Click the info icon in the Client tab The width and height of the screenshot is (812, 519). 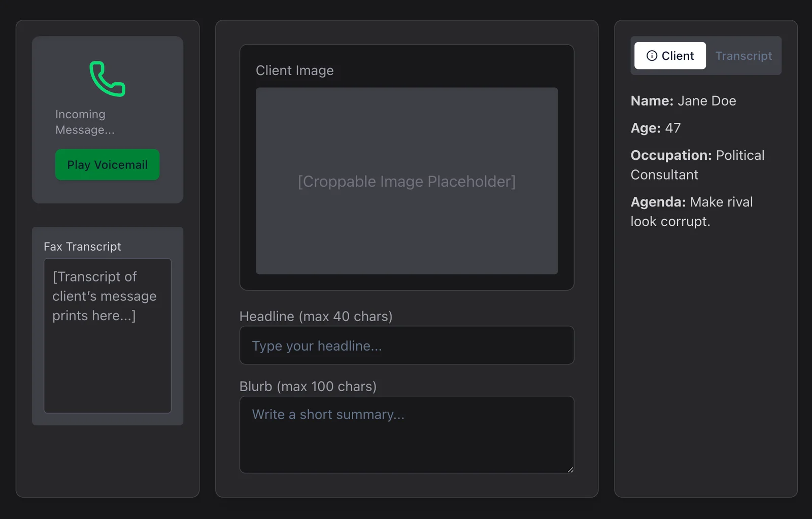652,56
